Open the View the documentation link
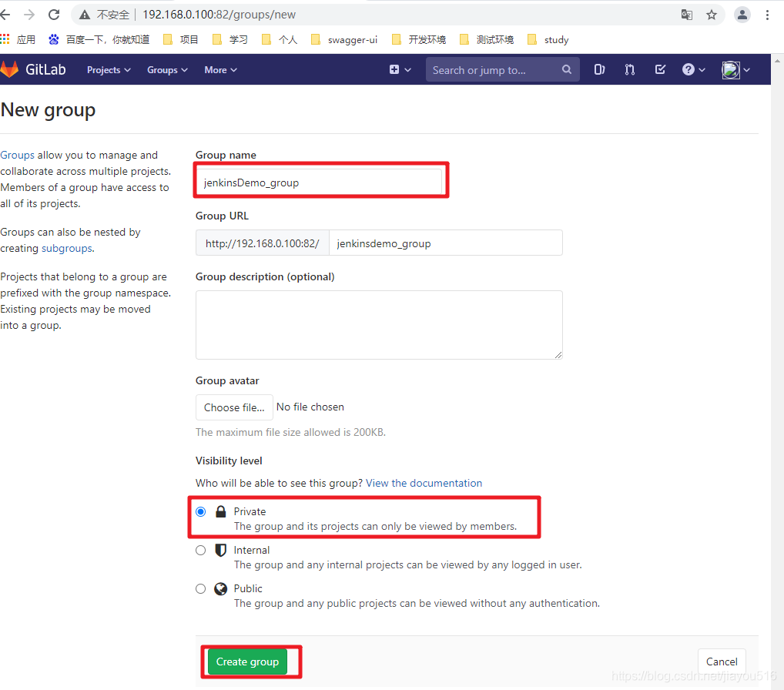This screenshot has height=690, width=784. [424, 483]
